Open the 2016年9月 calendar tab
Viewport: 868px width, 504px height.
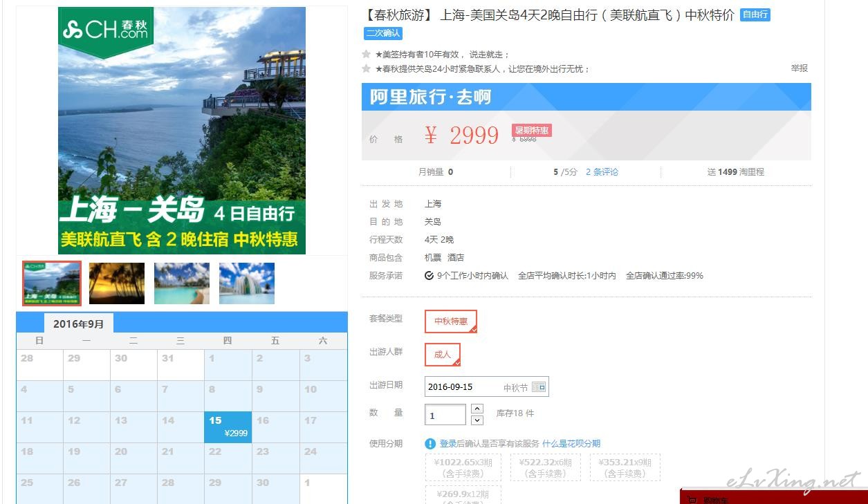click(x=79, y=324)
